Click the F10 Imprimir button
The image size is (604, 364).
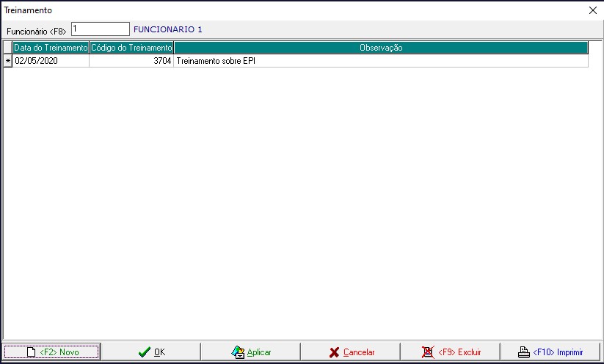550,352
